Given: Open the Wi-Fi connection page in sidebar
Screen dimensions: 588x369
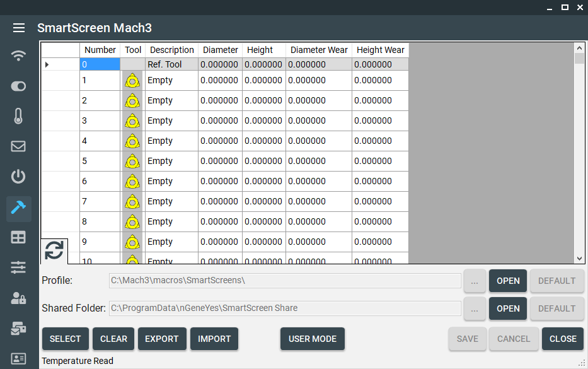Looking at the screenshot, I should [19, 56].
